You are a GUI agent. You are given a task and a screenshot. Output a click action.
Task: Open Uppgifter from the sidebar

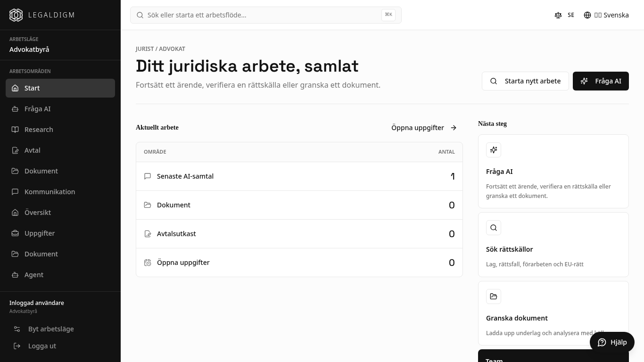click(60, 233)
